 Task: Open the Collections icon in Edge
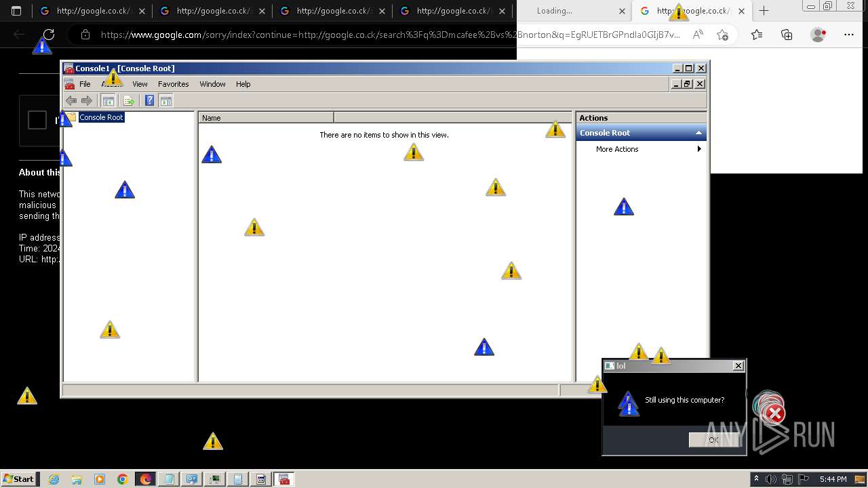tap(787, 35)
